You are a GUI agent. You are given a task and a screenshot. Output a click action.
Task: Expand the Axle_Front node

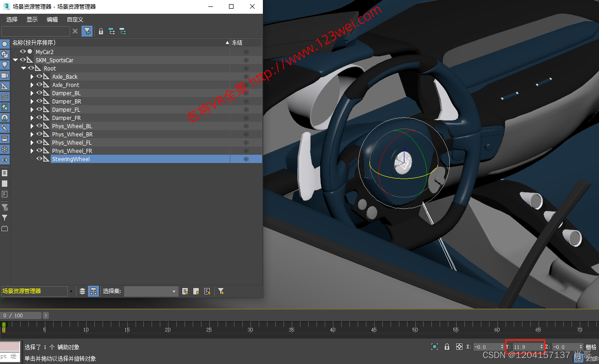(32, 85)
